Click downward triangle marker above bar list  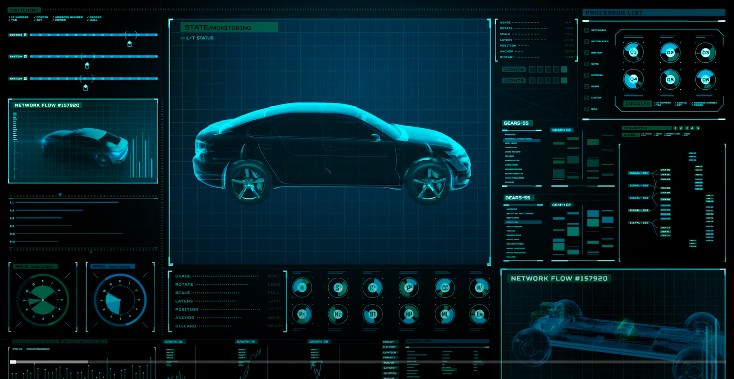60,195
